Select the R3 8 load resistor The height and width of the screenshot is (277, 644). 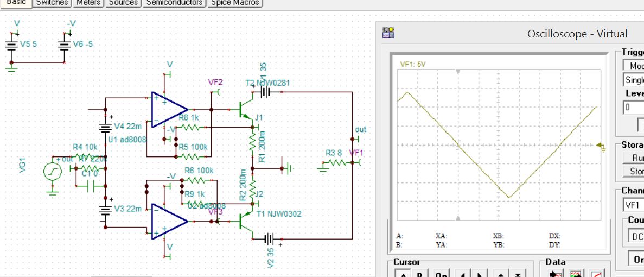[x=338, y=163]
